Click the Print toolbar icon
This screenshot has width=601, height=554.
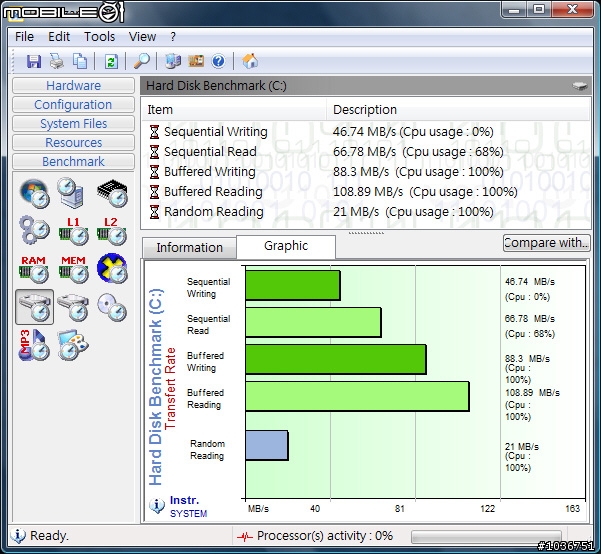tap(57, 61)
